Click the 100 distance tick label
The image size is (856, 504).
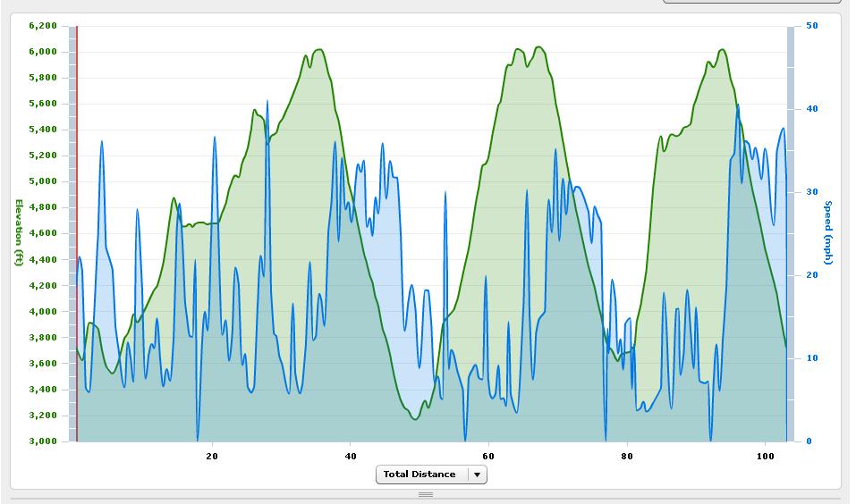tap(766, 456)
